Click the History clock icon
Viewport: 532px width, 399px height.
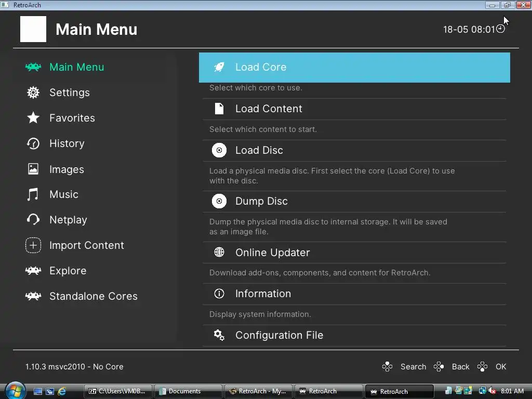(33, 143)
